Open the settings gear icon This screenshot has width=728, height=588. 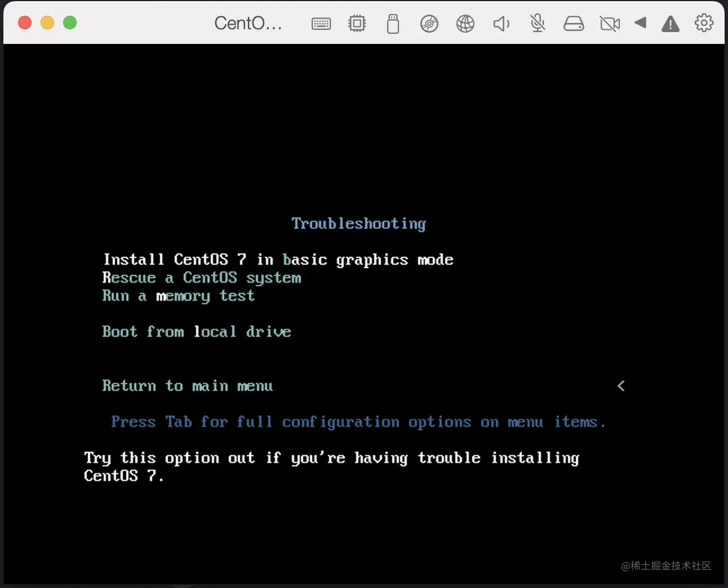704,23
